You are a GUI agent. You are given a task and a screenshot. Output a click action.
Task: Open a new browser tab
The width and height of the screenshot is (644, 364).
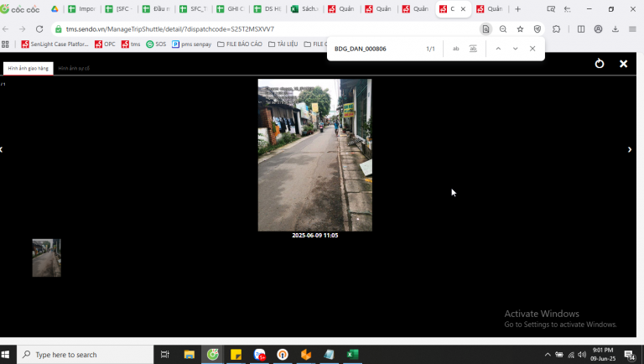point(518,9)
